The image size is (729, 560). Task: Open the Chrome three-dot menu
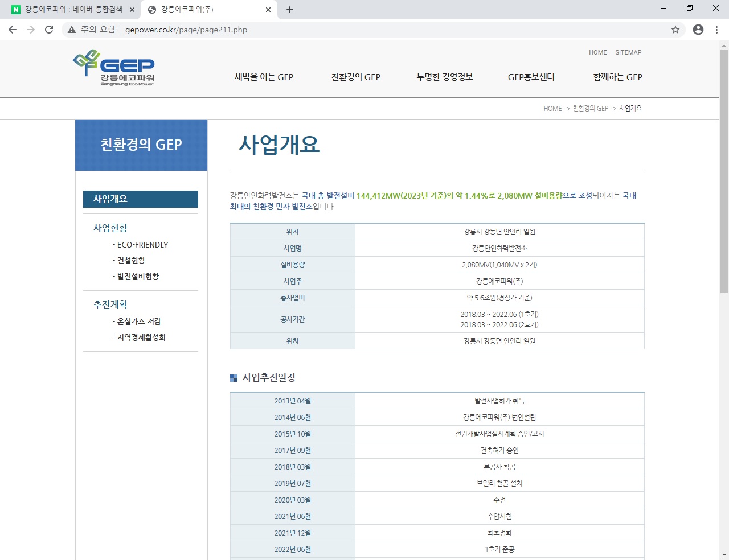pyautogui.click(x=716, y=30)
